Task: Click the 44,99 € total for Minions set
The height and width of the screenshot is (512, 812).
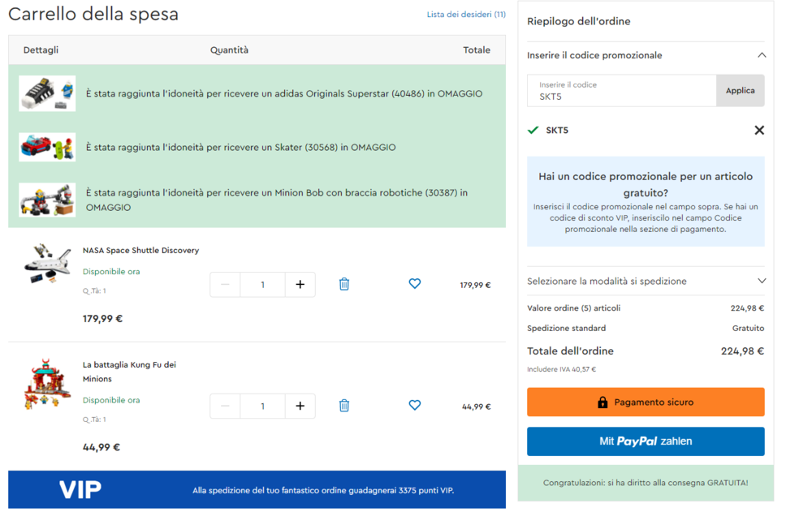Action: click(476, 407)
